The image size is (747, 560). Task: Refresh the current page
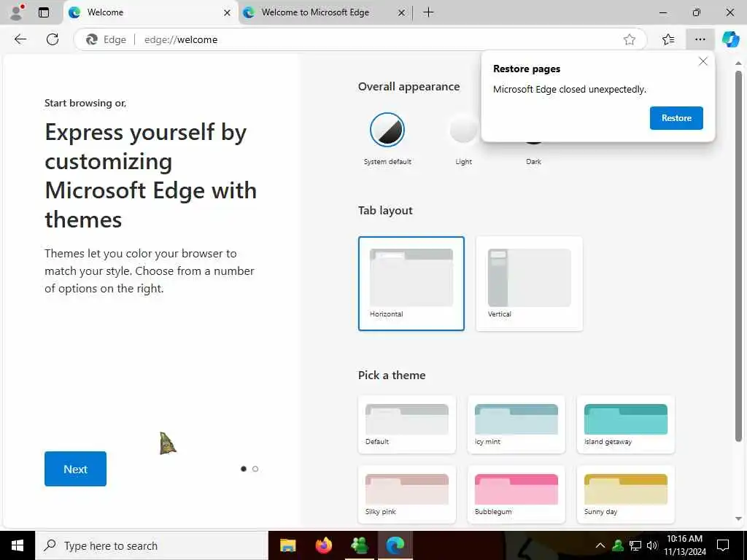point(53,39)
